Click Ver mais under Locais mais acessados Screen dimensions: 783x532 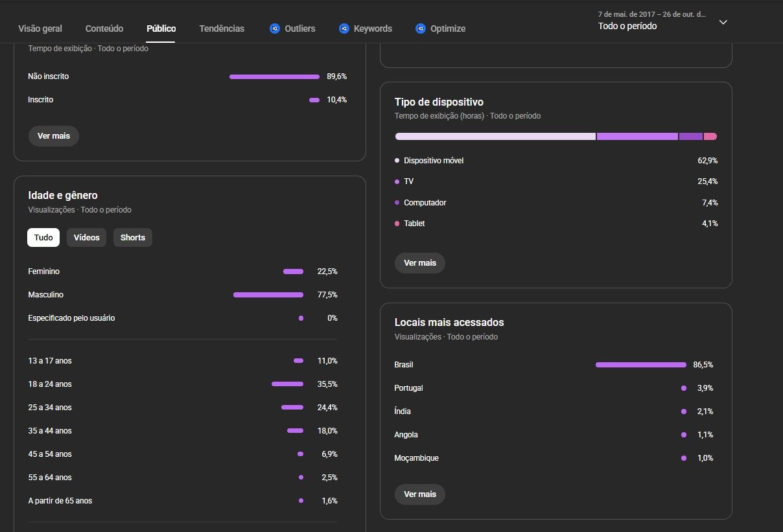click(x=420, y=494)
